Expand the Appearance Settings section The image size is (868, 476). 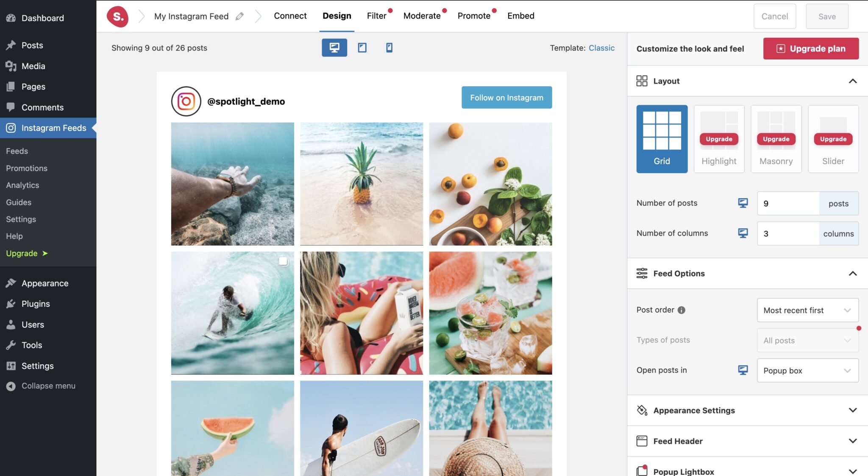coord(853,410)
